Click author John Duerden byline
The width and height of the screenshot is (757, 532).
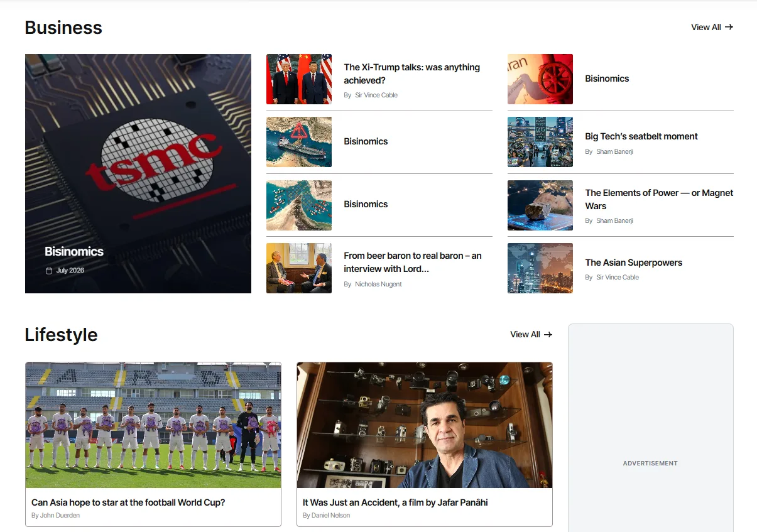55,516
